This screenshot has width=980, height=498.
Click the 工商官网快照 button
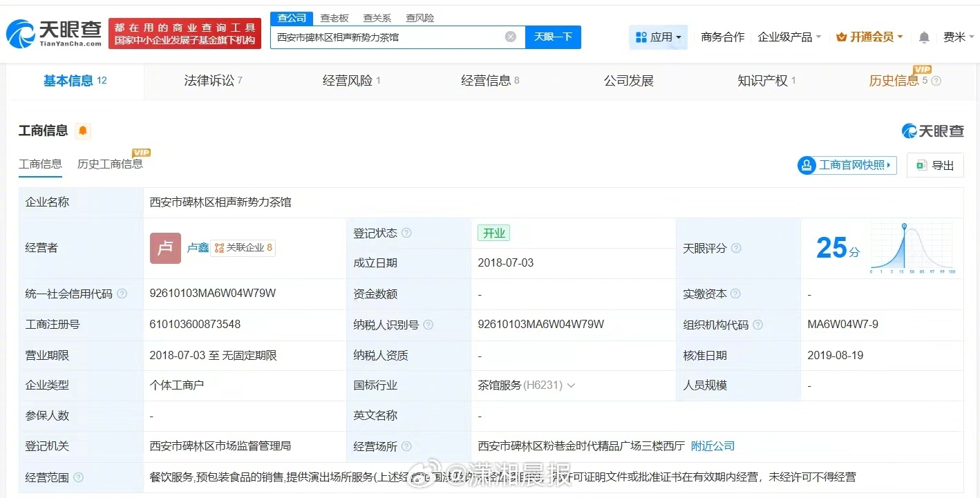(847, 165)
